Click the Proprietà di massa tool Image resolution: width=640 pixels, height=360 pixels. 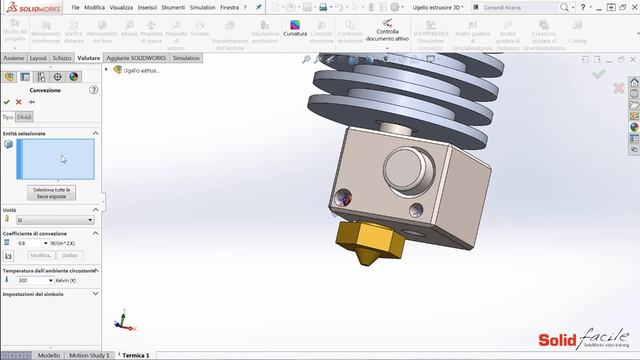coord(151,32)
